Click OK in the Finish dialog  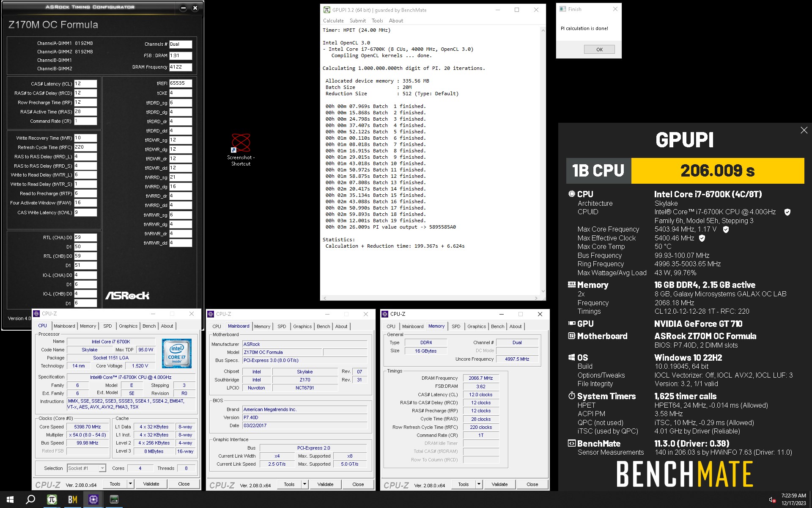[x=599, y=50]
